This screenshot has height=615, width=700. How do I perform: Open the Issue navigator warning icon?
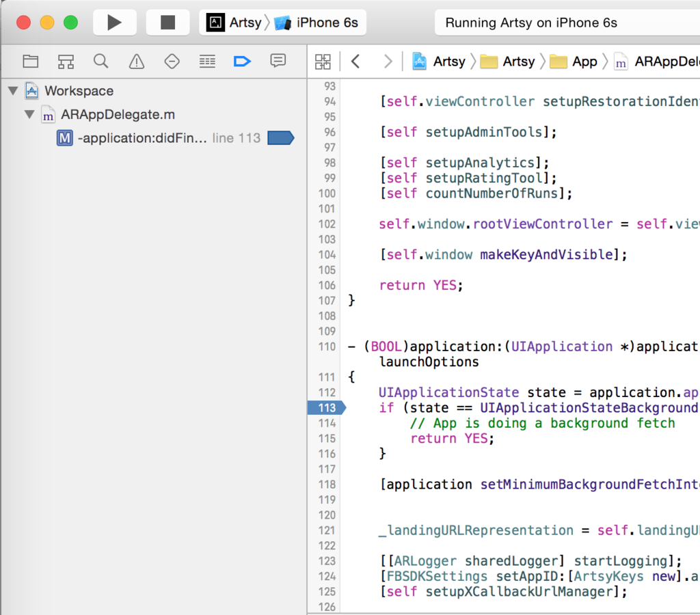137,61
